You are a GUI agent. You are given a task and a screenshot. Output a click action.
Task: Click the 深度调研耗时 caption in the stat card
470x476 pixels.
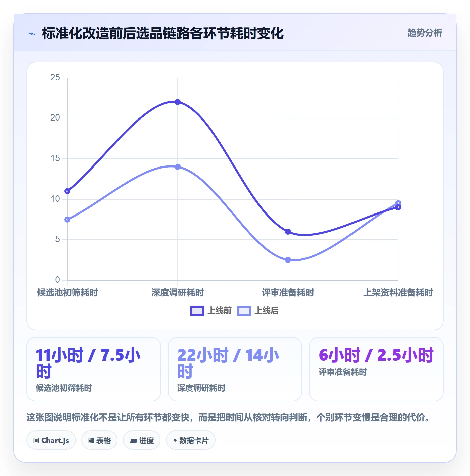pyautogui.click(x=201, y=388)
